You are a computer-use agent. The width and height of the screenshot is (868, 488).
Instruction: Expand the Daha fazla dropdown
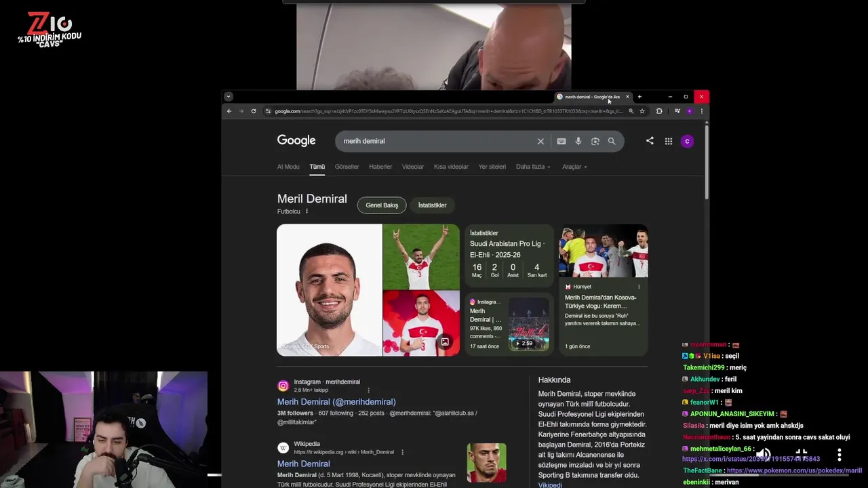[533, 167]
